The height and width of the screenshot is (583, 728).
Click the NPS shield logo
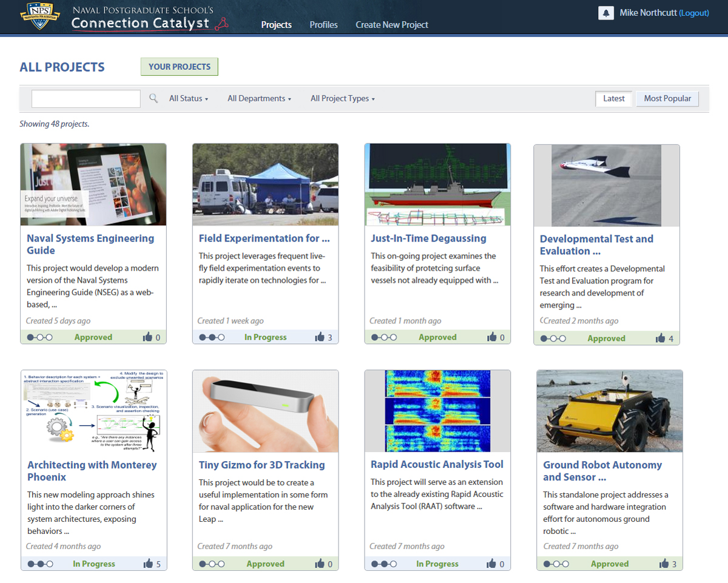tap(39, 16)
